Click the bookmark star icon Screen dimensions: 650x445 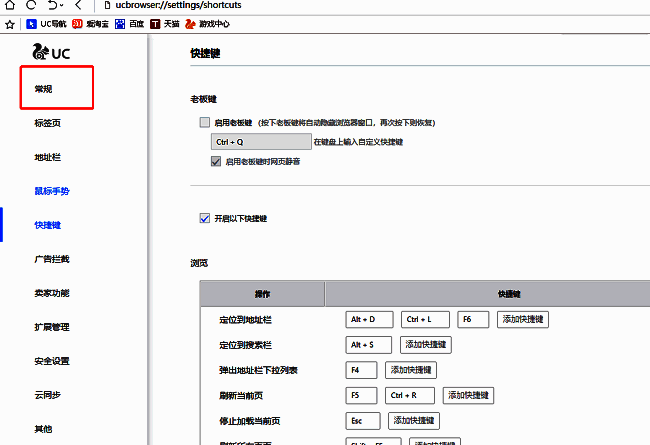coord(10,24)
